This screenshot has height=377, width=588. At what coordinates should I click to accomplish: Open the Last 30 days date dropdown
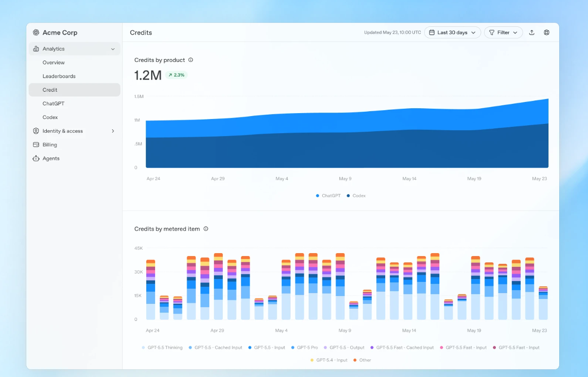coord(452,33)
